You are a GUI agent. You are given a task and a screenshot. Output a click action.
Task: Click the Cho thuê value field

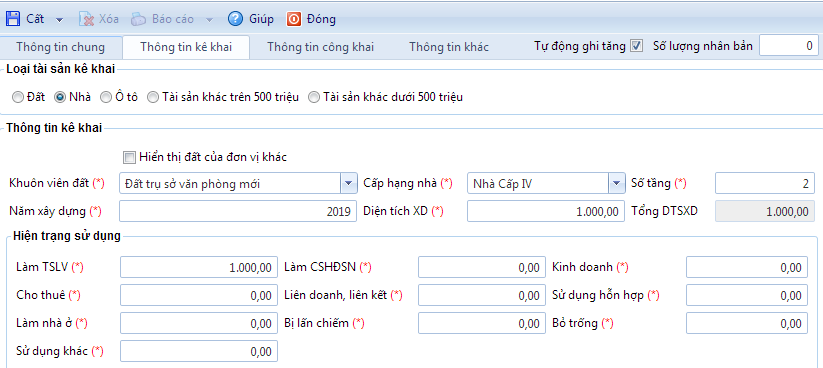(198, 295)
